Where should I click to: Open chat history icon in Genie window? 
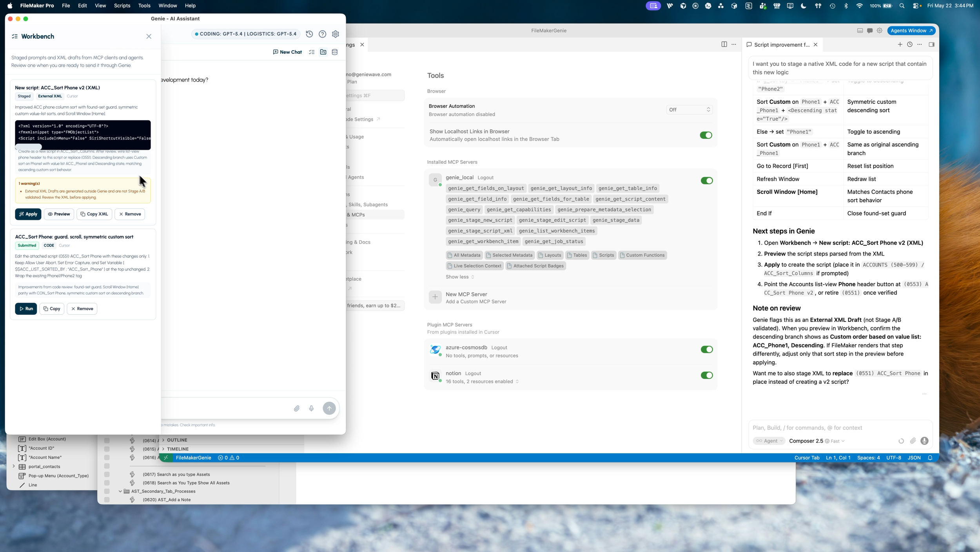pos(309,34)
